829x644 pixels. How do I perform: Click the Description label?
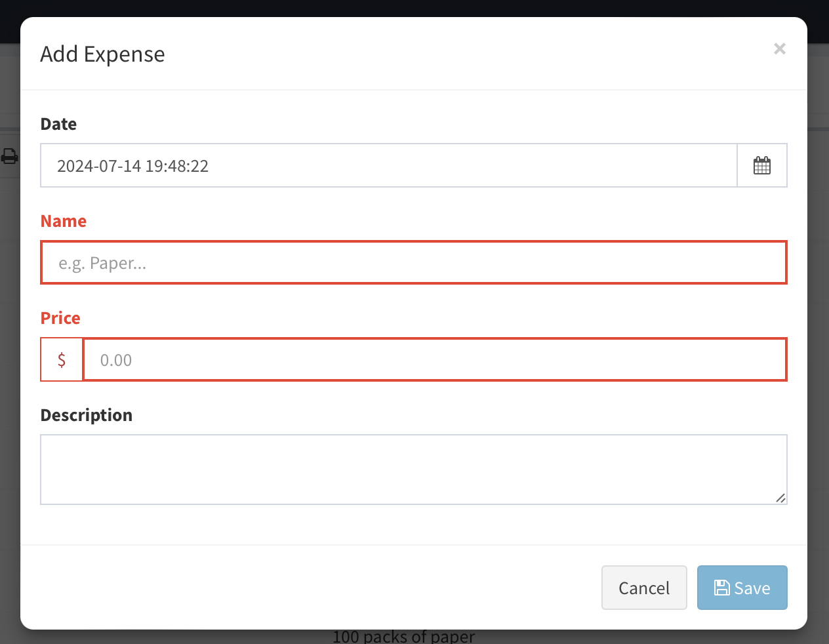point(87,415)
